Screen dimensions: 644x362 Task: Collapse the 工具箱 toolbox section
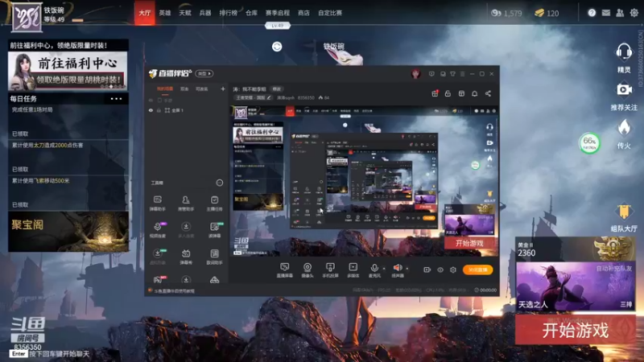[x=220, y=183]
